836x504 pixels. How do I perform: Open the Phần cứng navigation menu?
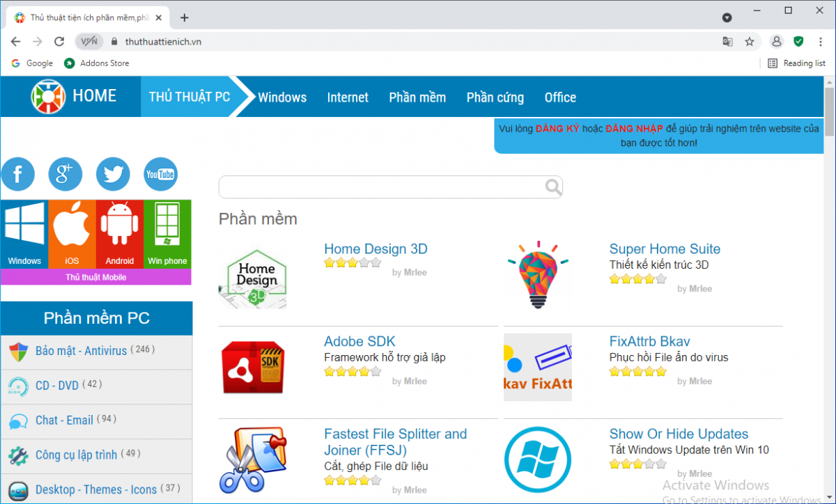click(495, 97)
